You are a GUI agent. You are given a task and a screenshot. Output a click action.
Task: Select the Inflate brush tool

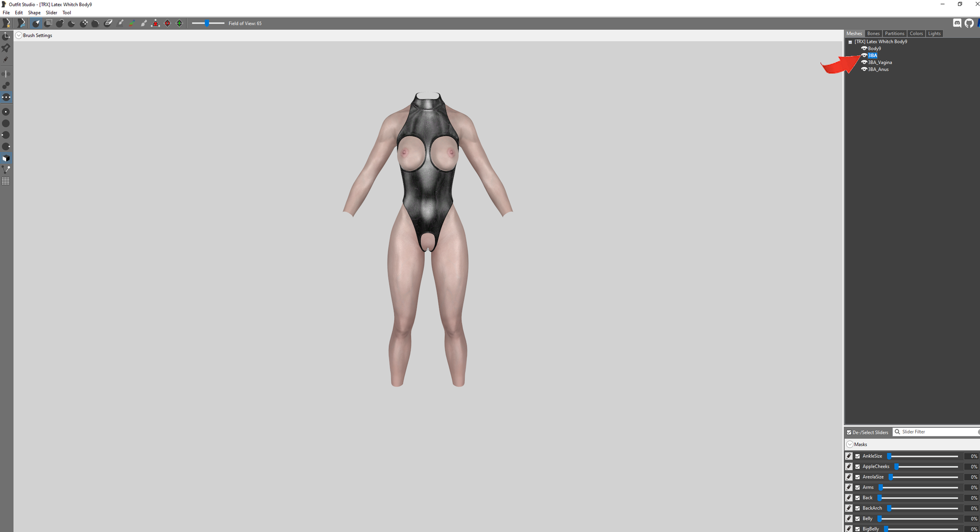click(60, 23)
